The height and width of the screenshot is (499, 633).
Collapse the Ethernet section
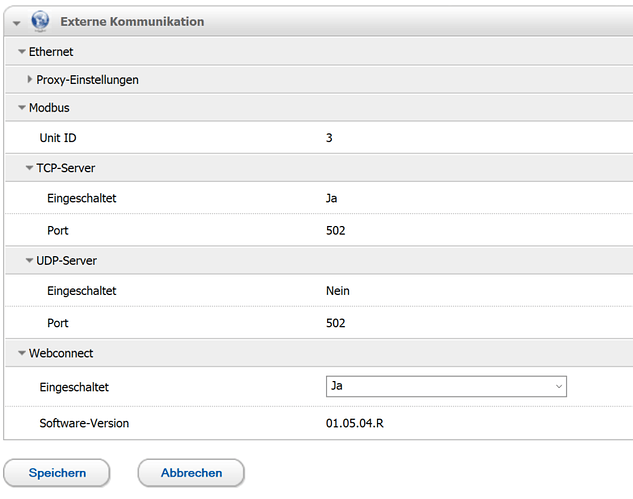[x=22, y=52]
